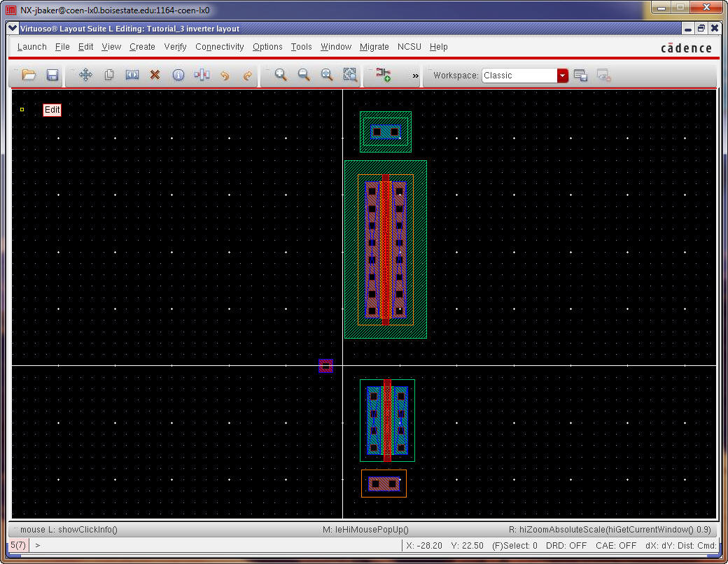Click the Save floppy disk icon
Screen dimensions: 728x564
coord(52,75)
